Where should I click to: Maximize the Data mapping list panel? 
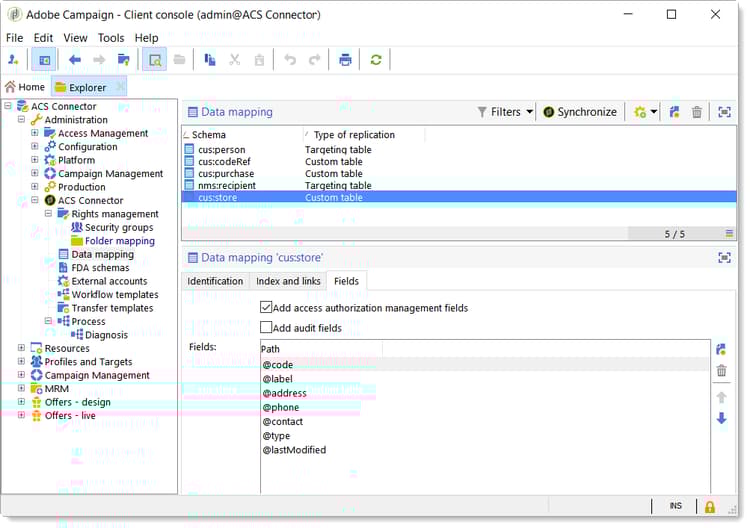(724, 113)
